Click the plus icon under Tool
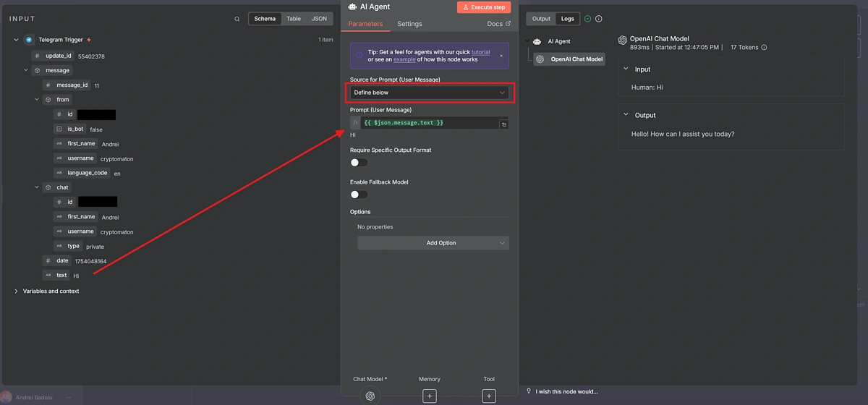Screen dimensions: 868x405 click(489, 396)
